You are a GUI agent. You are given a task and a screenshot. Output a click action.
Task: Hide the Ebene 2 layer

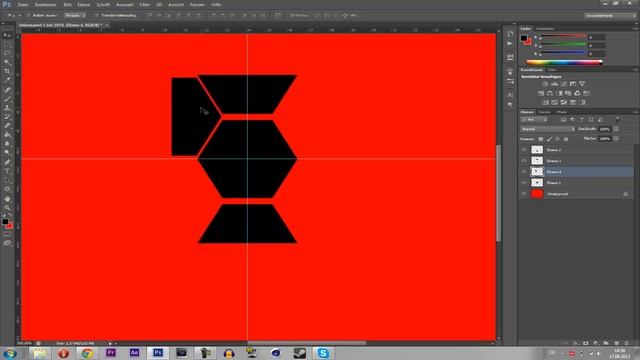(x=524, y=150)
